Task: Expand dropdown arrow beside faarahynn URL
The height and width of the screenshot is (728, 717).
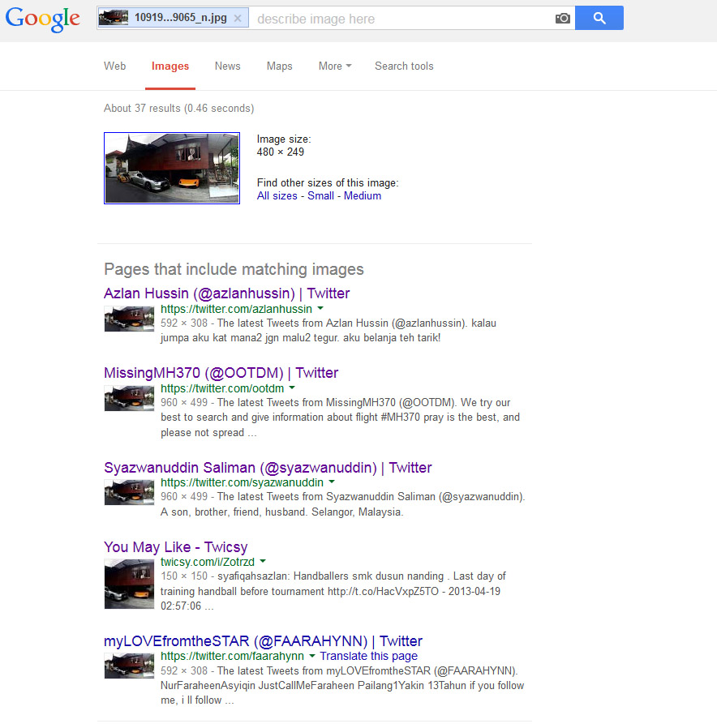Action: [x=312, y=656]
